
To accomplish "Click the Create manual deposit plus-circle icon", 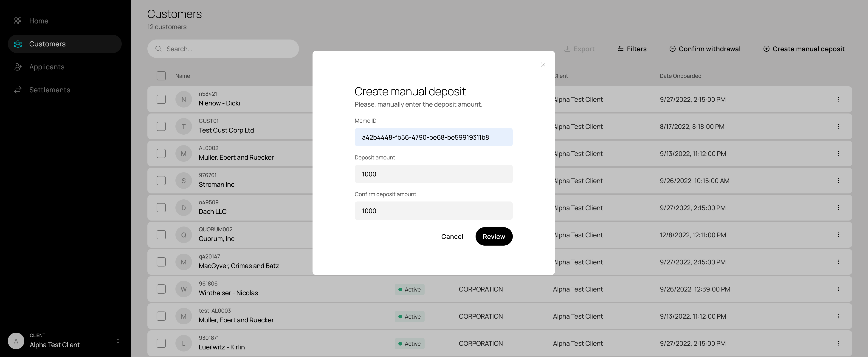I will pos(766,49).
